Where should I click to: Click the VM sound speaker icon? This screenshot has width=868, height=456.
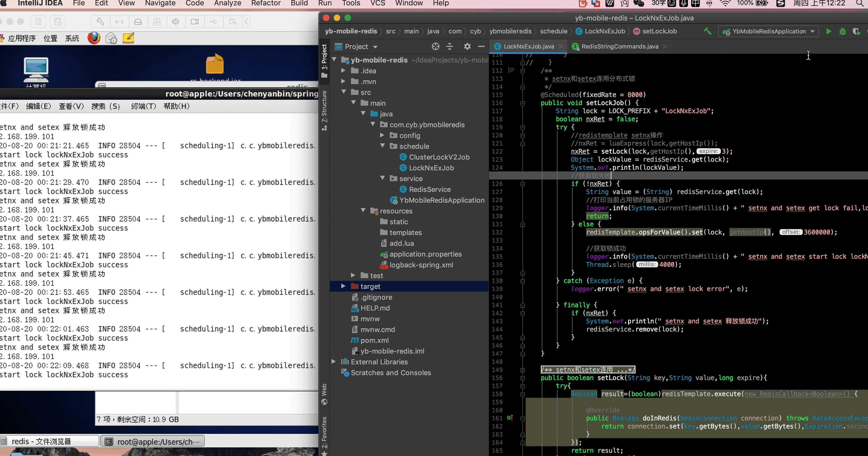click(175, 22)
